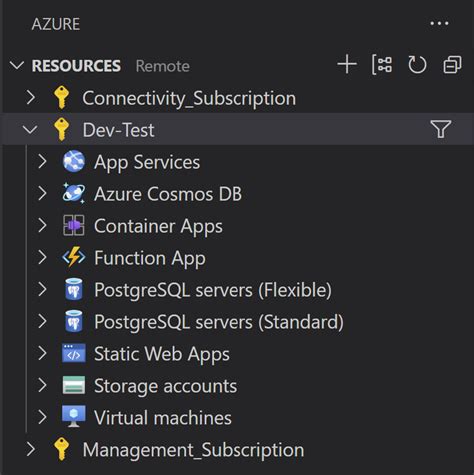Expand the Static Web Apps chevron
This screenshot has width=474, height=475.
(x=42, y=353)
